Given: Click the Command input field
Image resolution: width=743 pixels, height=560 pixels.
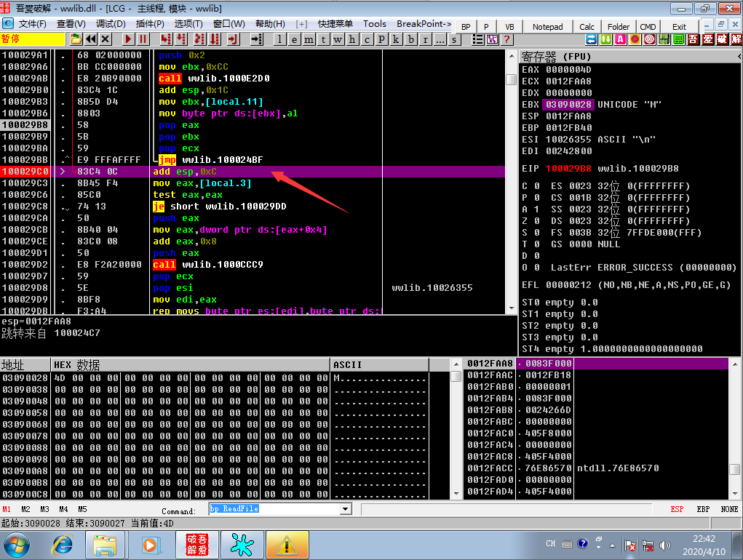Looking at the screenshot, I should tap(275, 509).
